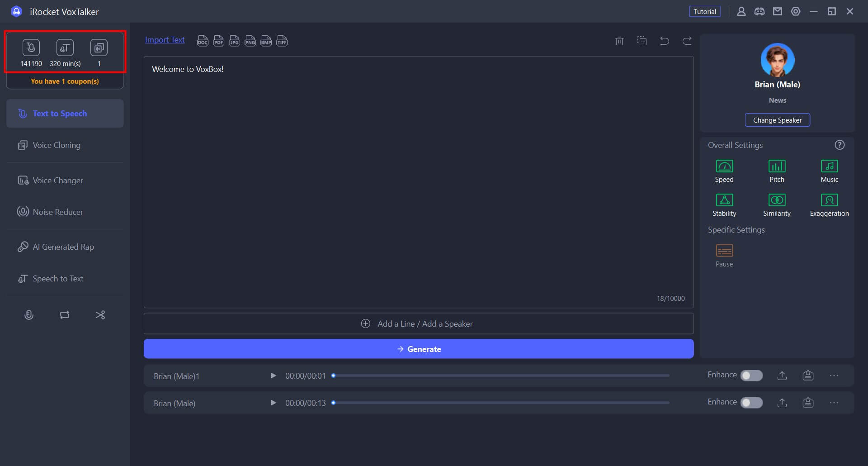Open the settings gear in title bar
This screenshot has height=466, width=868.
(x=796, y=11)
